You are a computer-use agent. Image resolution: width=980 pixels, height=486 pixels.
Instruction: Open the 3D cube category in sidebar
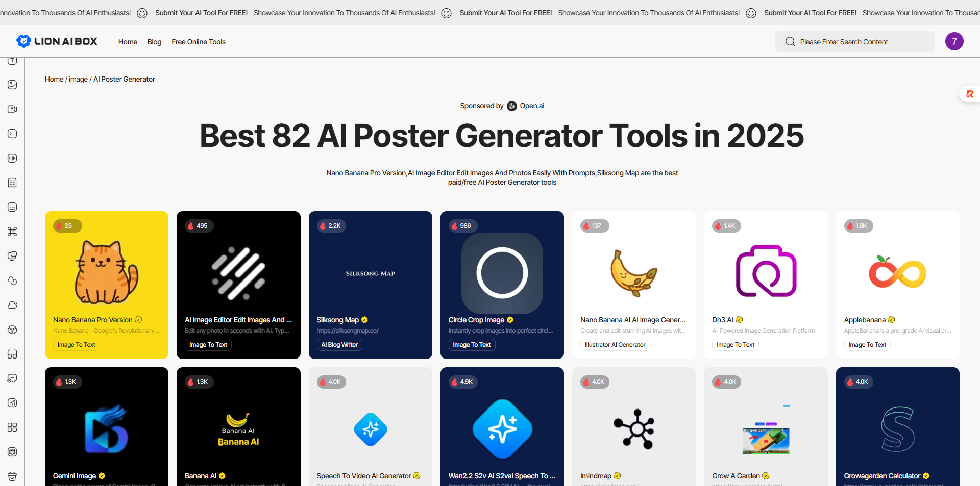coord(12,329)
